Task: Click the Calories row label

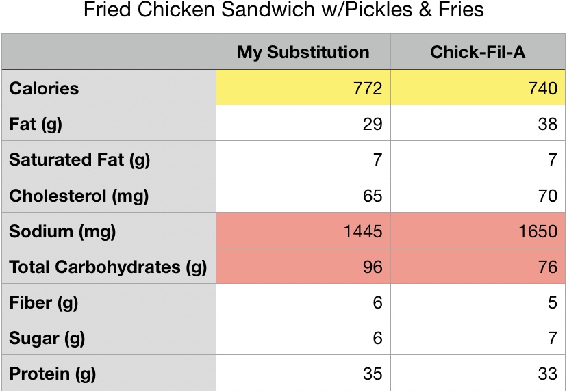Action: (44, 88)
